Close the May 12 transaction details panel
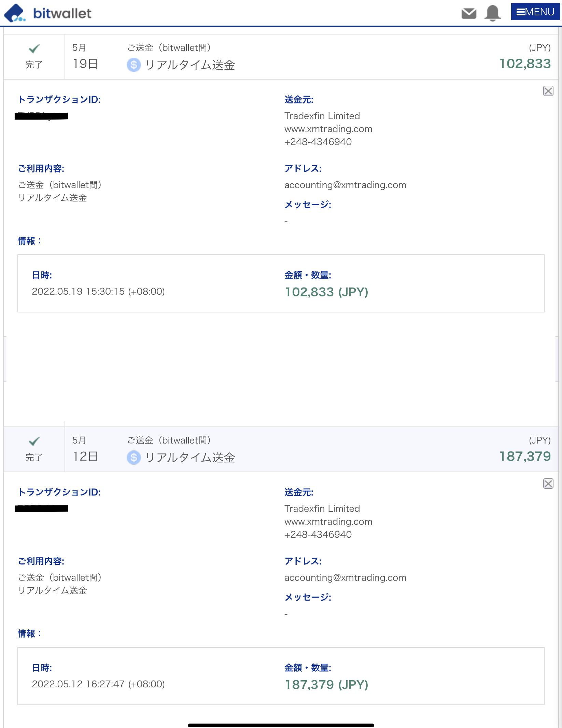 coord(548,484)
